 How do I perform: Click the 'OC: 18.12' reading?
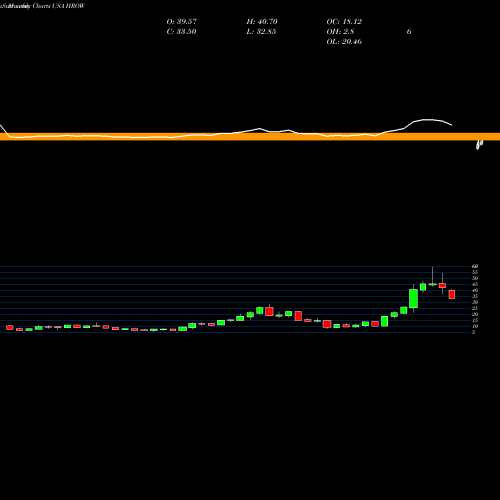click(x=344, y=22)
